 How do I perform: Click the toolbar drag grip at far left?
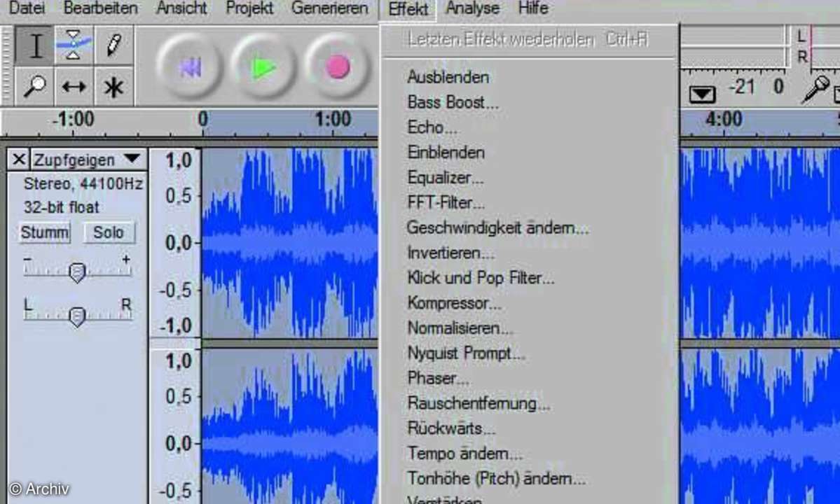tap(6, 65)
